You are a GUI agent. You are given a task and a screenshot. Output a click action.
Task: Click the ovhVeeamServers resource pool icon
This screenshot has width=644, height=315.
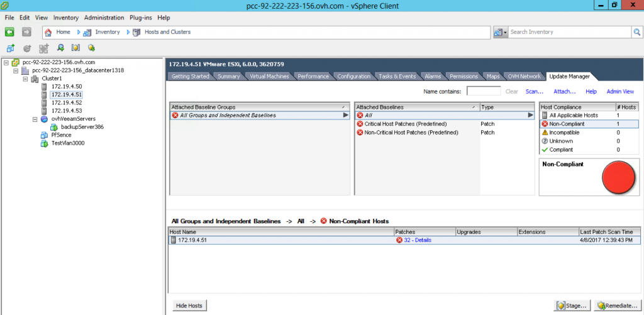coord(45,119)
